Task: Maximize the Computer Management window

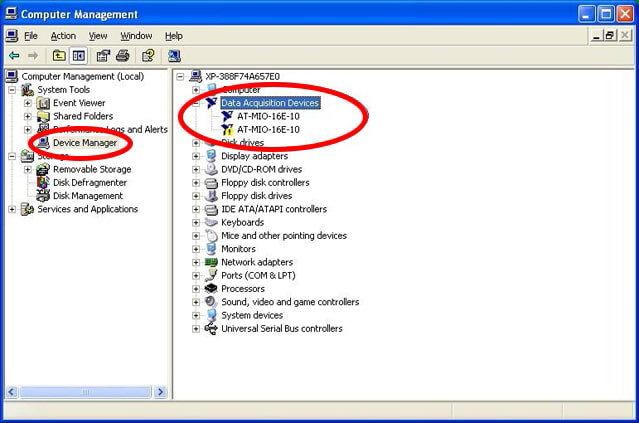Action: coord(606,14)
